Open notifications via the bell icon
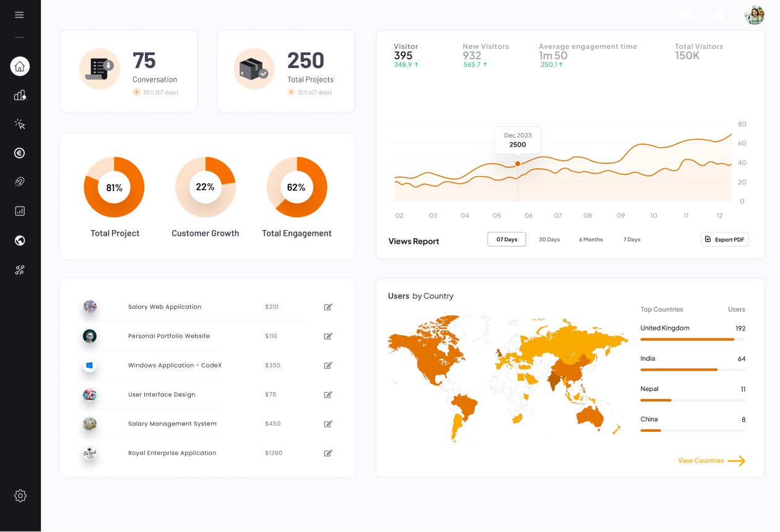 [x=719, y=14]
